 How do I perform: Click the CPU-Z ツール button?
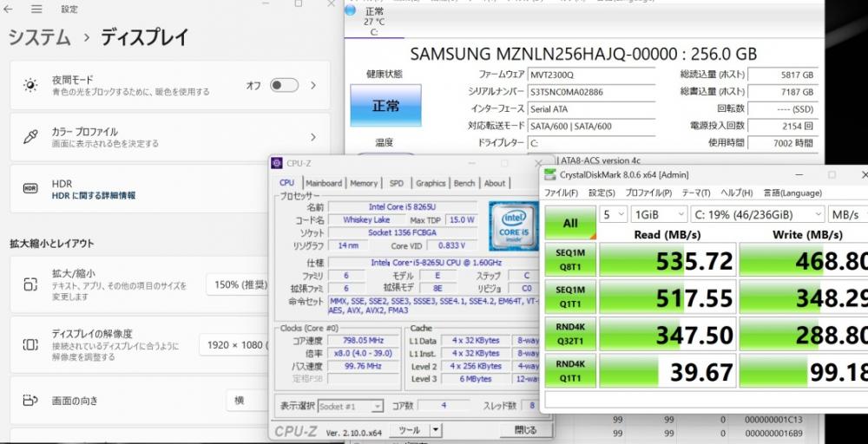click(x=409, y=429)
